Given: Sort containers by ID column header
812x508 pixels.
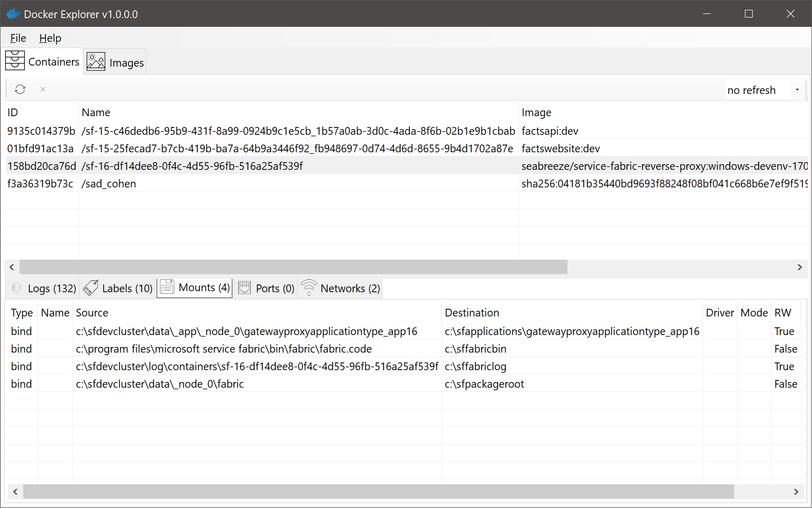Looking at the screenshot, I should point(41,113).
